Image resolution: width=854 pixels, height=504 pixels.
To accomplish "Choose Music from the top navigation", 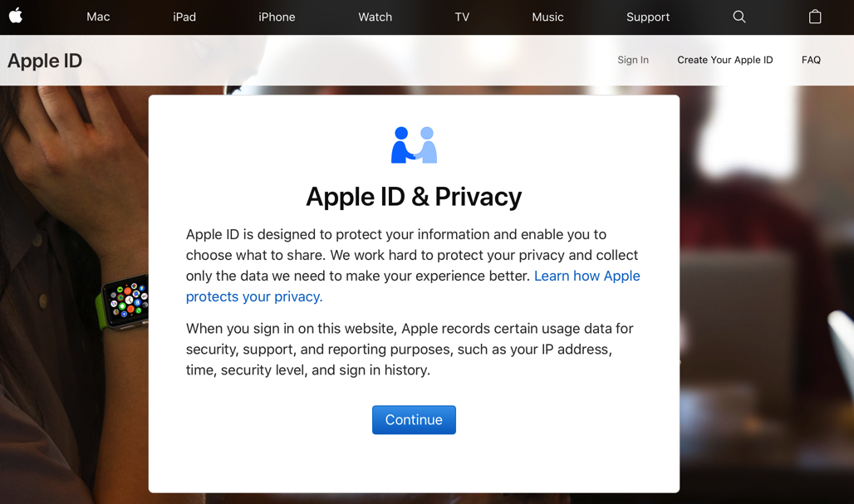I will tap(547, 17).
